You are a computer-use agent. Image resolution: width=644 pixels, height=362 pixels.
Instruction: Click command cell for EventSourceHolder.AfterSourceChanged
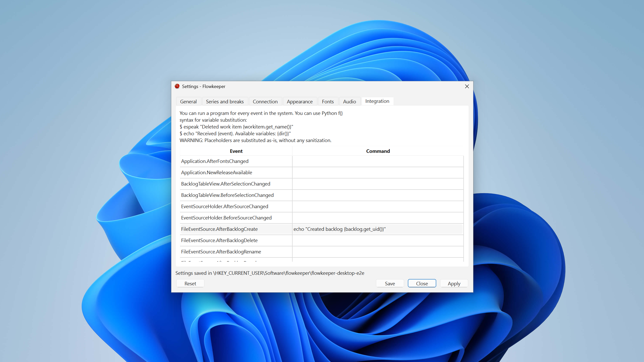pyautogui.click(x=378, y=206)
